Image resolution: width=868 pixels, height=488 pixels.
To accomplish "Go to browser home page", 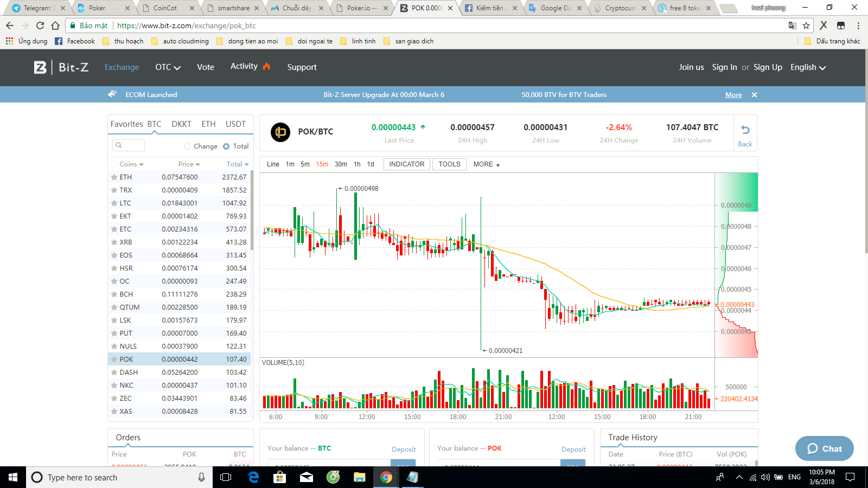I will pos(55,25).
